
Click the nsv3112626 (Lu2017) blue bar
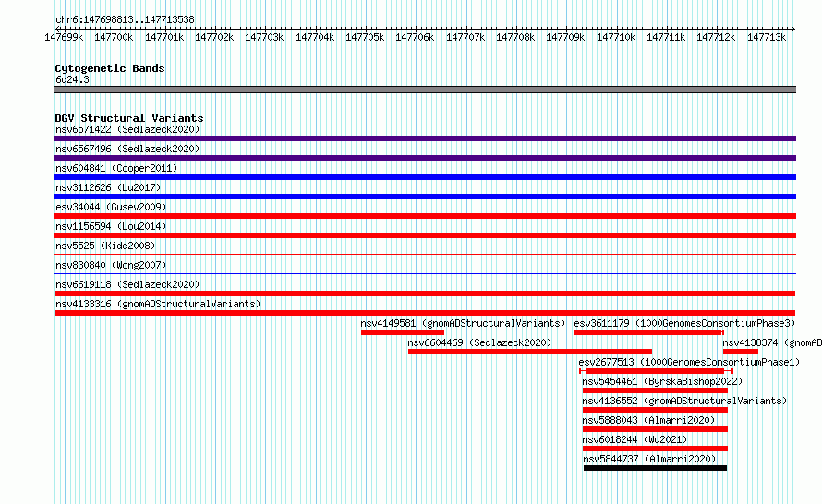pos(425,197)
